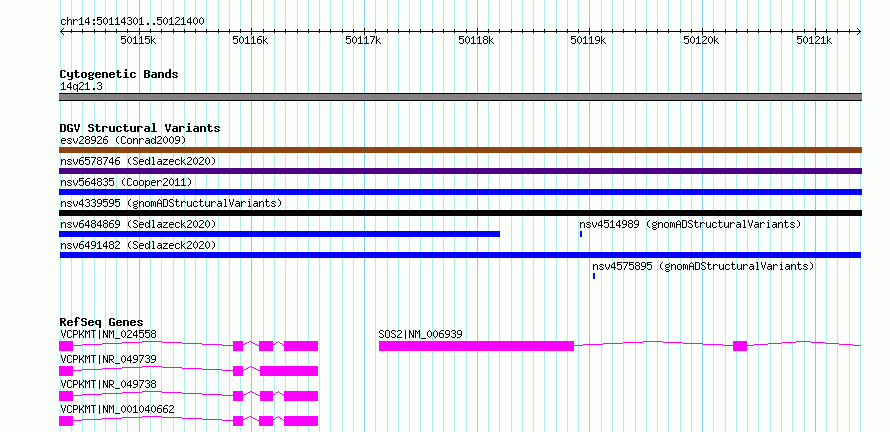Open the nsv4575895 gnomAD variant label
The width and height of the screenshot is (890, 432).
(x=703, y=266)
